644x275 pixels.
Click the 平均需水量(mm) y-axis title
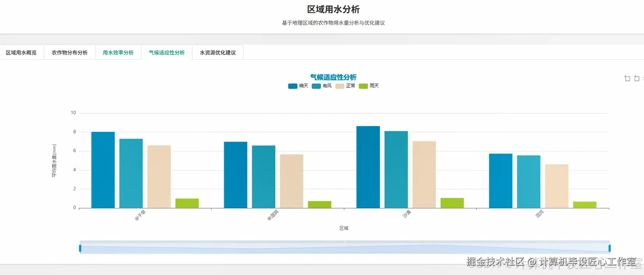pyautogui.click(x=54, y=161)
